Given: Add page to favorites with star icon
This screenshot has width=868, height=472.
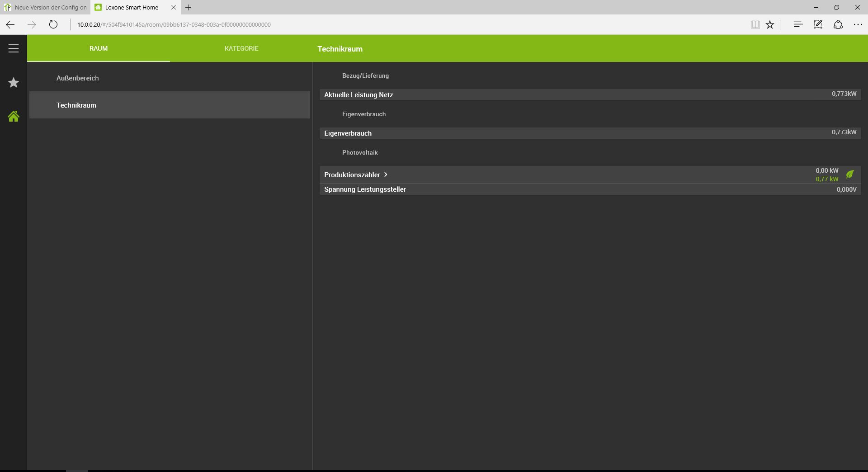Looking at the screenshot, I should (x=770, y=24).
